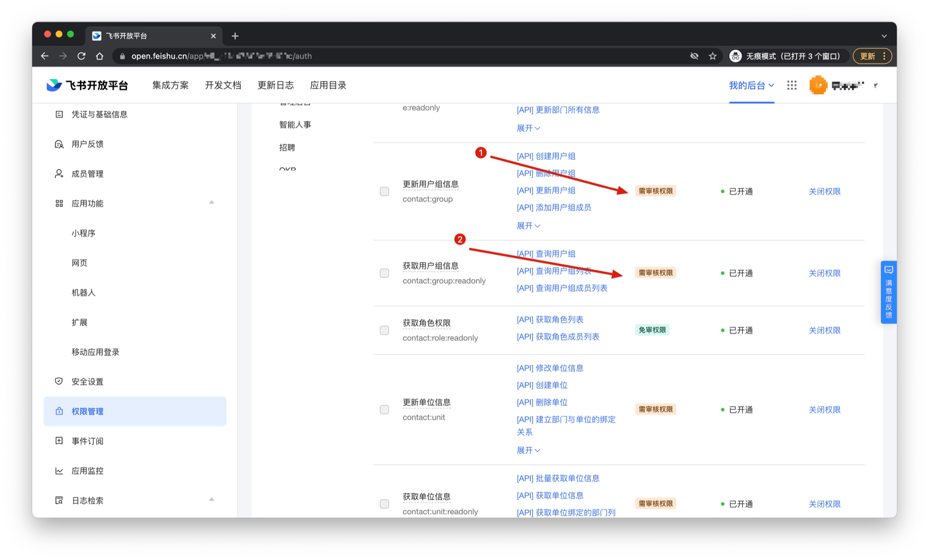This screenshot has height=560, width=929.
Task: Click 关闭权限 for contact:group:readonly
Action: [824, 273]
